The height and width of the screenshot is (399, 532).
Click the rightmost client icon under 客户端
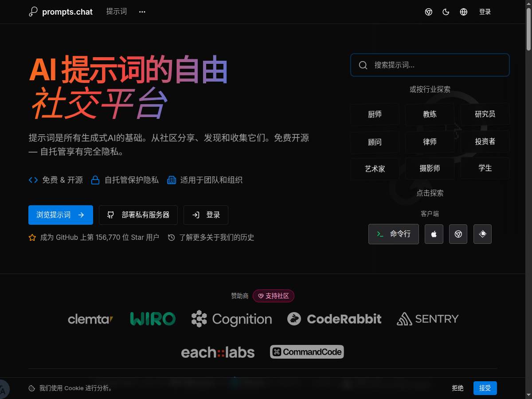pyautogui.click(x=482, y=234)
